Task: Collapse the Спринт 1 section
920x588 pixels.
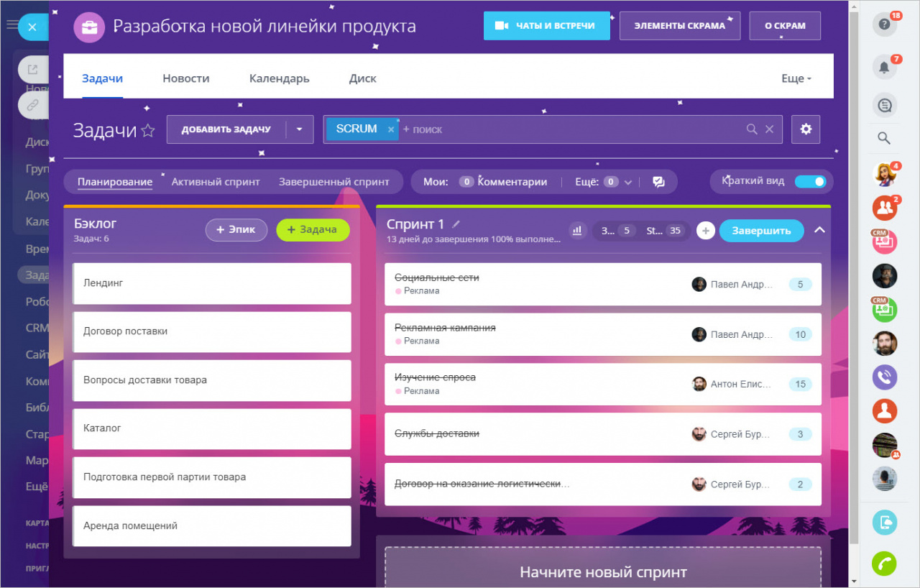Action: tap(819, 231)
